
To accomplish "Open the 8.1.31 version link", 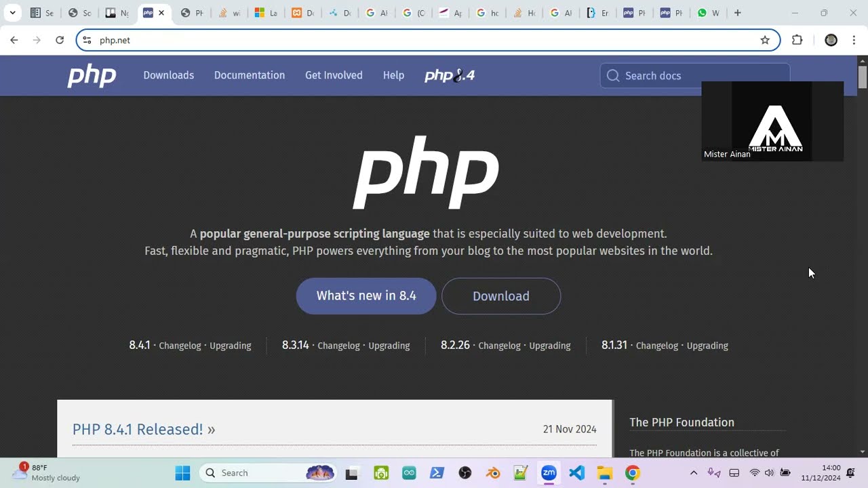I will pyautogui.click(x=614, y=345).
